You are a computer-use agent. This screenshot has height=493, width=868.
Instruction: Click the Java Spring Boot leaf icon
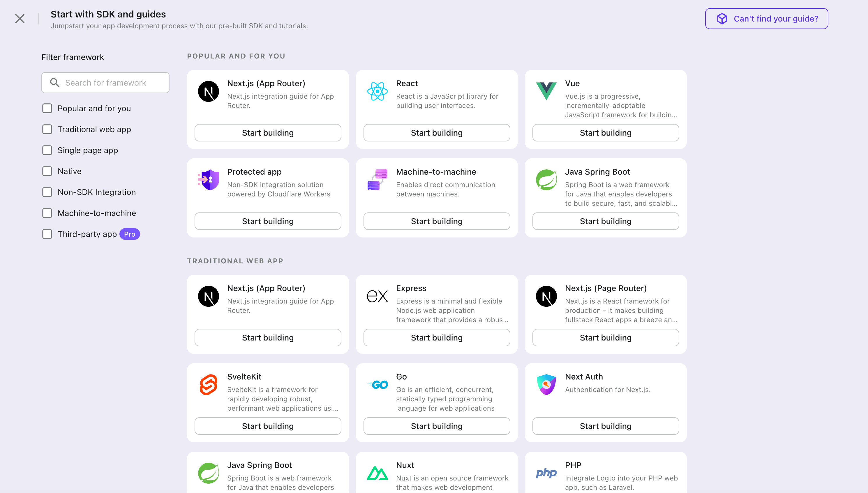coord(546,180)
